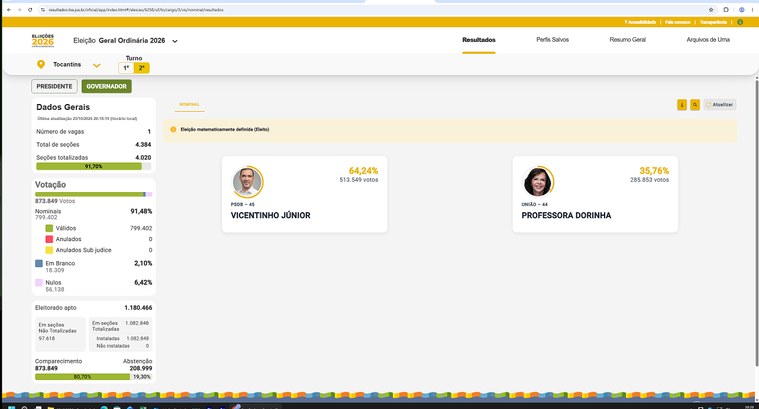Bookmark this page with the star icon
759x409 pixels.
[711, 10]
